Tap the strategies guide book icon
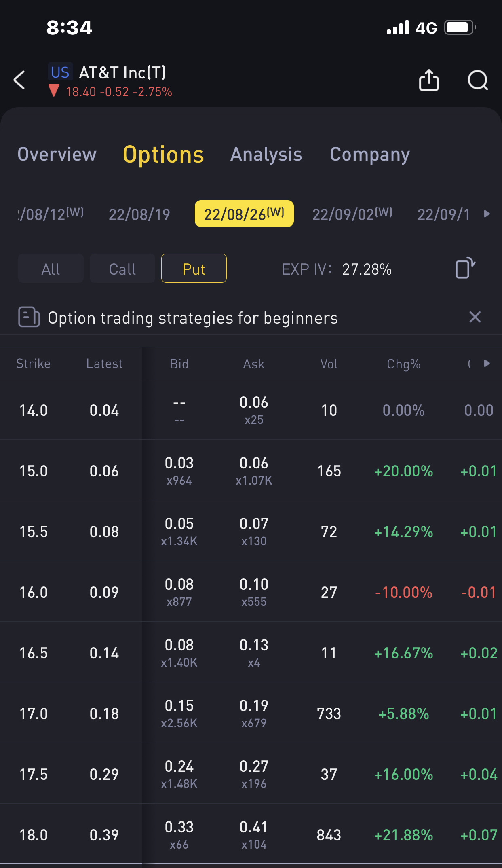 coord(29,317)
